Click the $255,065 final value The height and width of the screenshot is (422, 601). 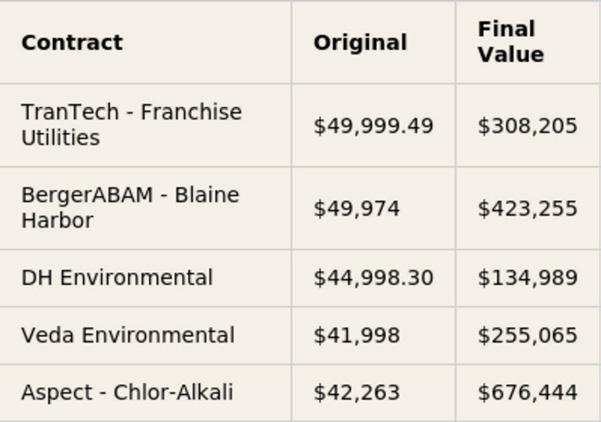point(527,336)
